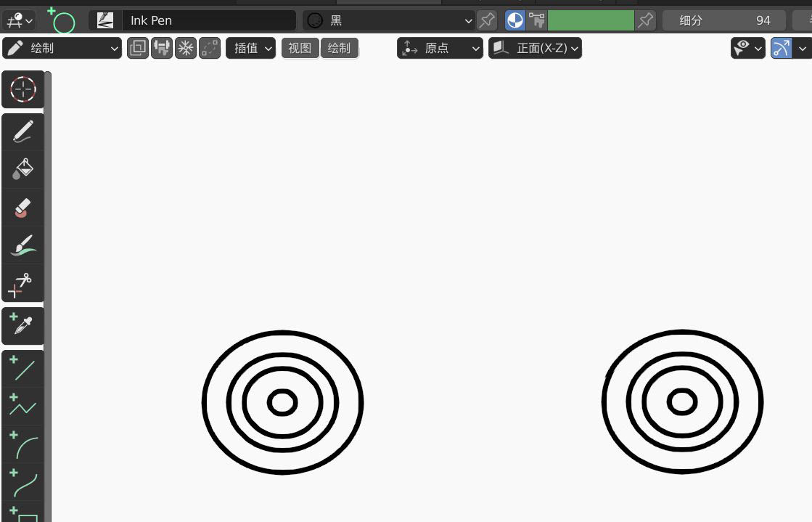Expand the 原点 stroke placement dropdown
This screenshot has width=812, height=522.
(x=439, y=48)
